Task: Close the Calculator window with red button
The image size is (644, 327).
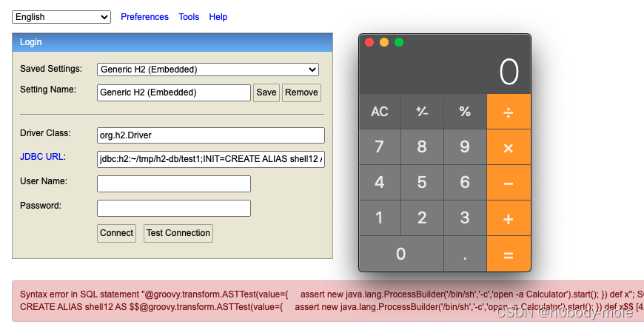Action: pyautogui.click(x=369, y=42)
